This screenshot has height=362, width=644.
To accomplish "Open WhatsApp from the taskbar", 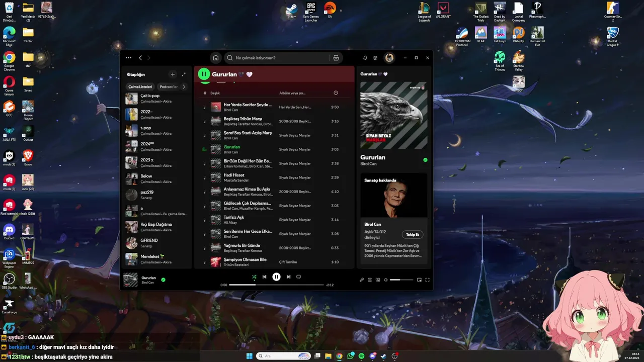I will [x=350, y=356].
